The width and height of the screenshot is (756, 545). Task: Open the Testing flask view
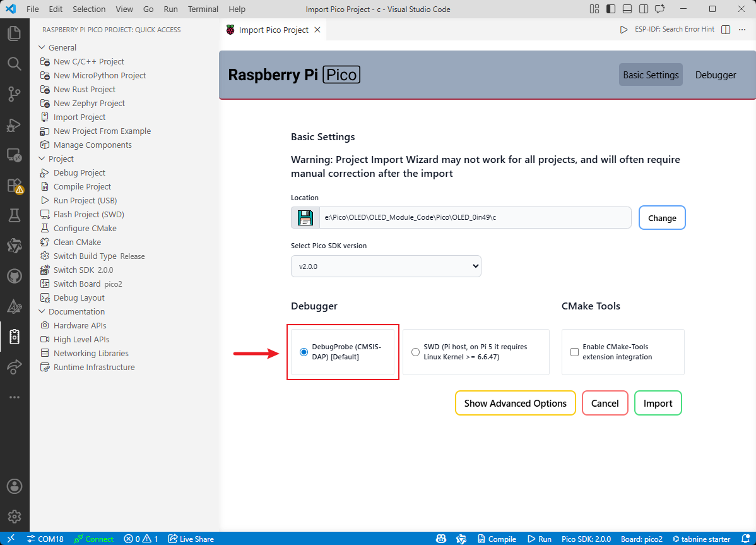(15, 215)
